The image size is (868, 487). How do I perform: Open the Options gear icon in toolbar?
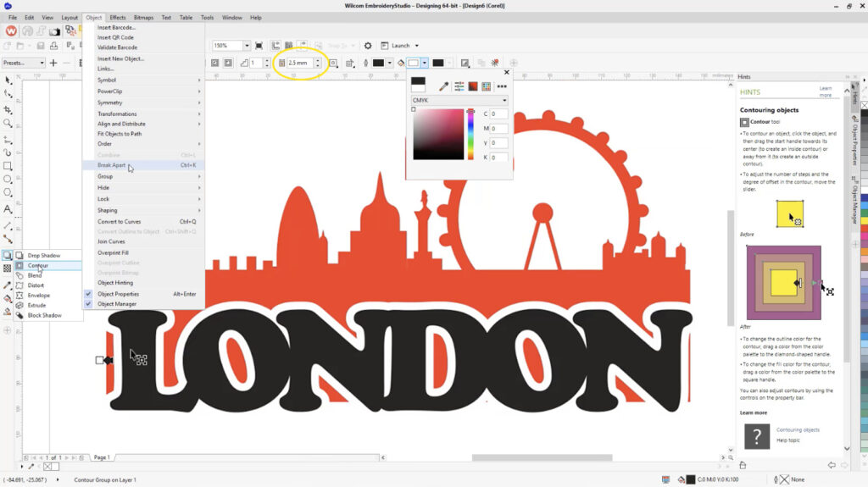tap(368, 46)
